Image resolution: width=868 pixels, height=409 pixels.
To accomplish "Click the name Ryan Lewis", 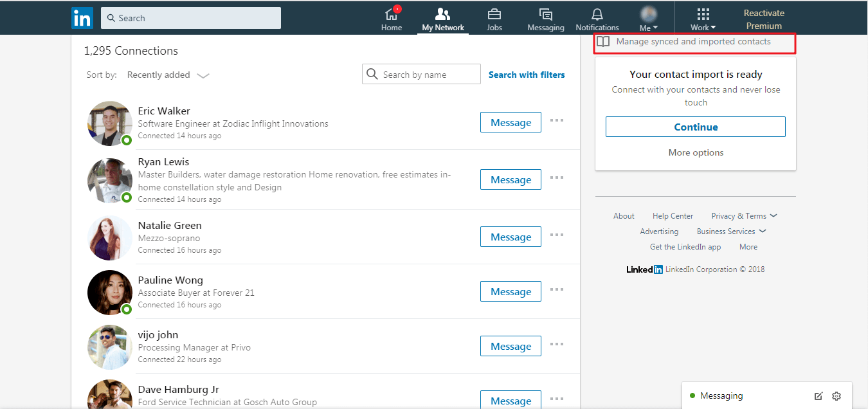I will coord(163,161).
